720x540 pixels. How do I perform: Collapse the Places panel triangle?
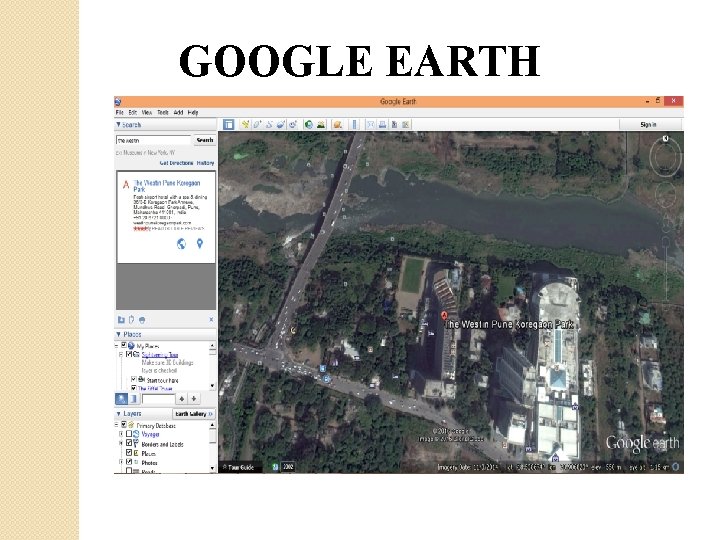click(118, 334)
